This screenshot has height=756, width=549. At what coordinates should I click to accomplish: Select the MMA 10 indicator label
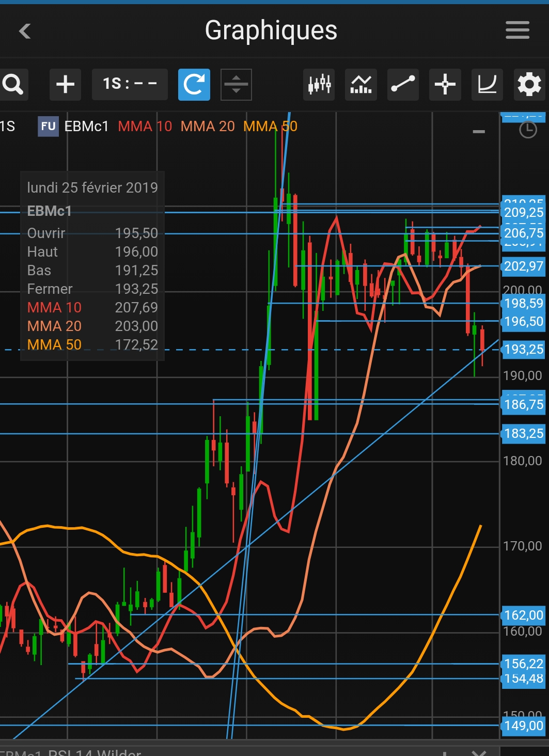(145, 127)
